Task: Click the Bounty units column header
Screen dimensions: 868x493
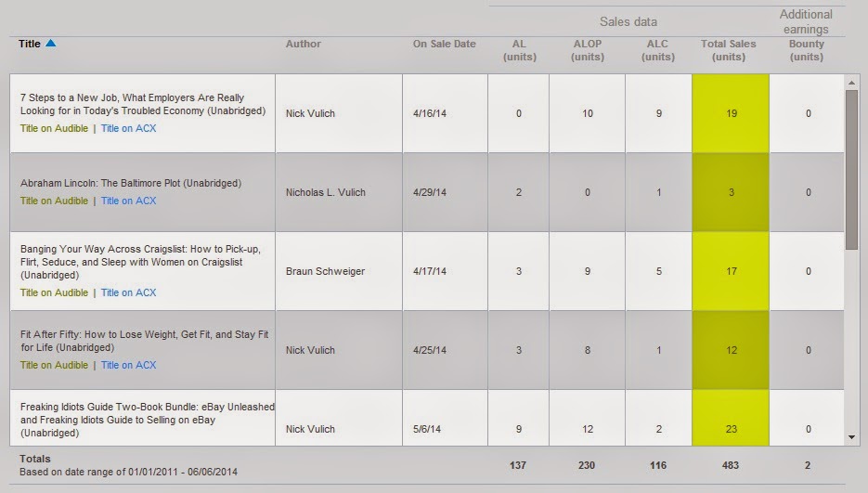Action: [x=806, y=50]
